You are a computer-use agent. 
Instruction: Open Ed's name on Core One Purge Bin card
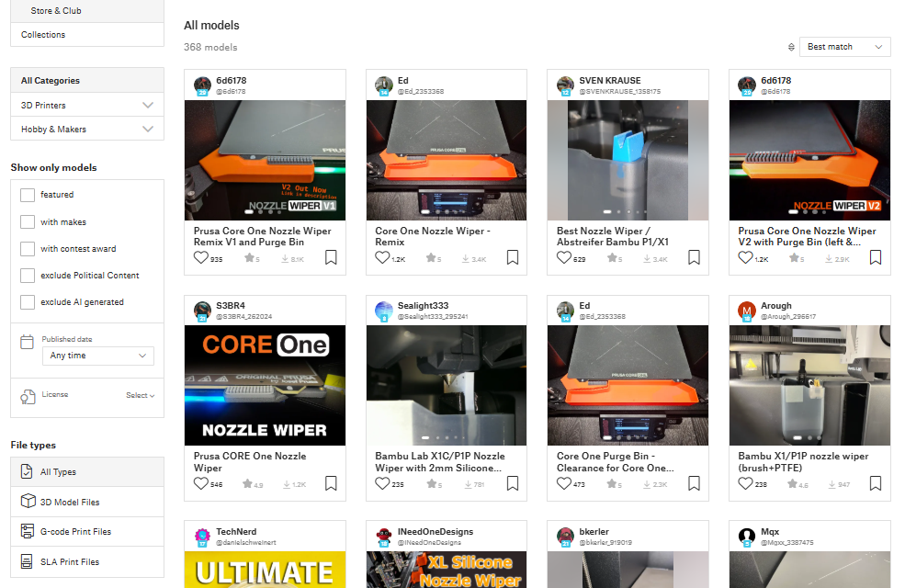[x=584, y=306]
